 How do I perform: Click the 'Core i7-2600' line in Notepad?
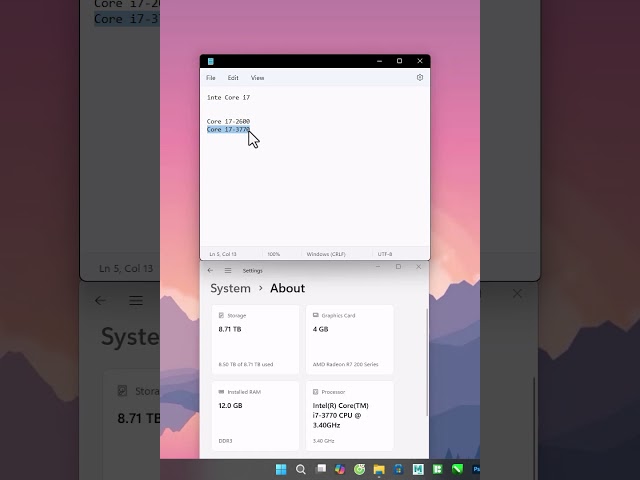point(228,121)
